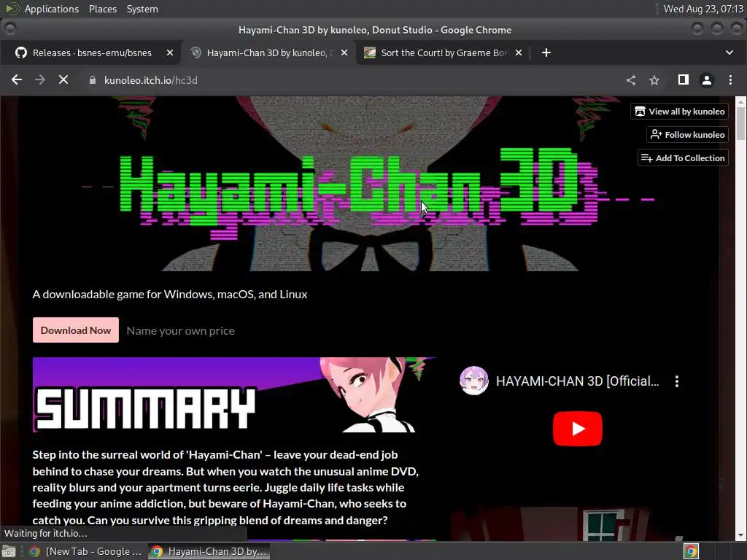Click the GitHub favicon on Releases tab
The height and width of the screenshot is (560, 747).
[x=21, y=52]
